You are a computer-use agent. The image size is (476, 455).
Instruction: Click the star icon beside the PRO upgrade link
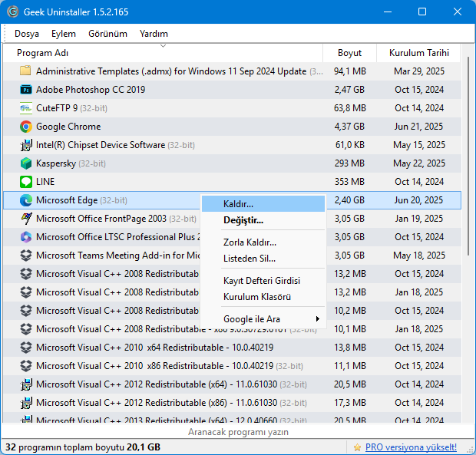(x=357, y=447)
